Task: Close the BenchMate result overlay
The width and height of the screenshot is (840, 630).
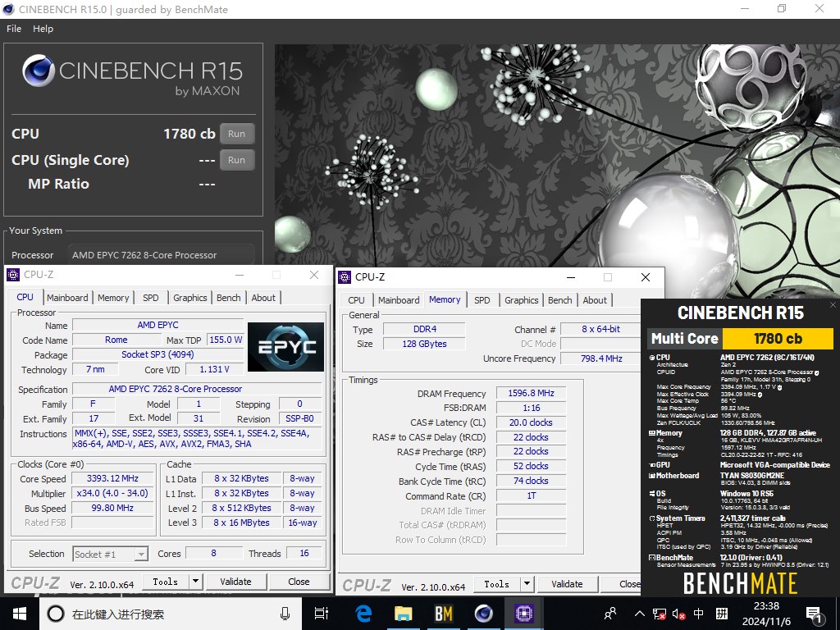Action: pyautogui.click(x=833, y=305)
